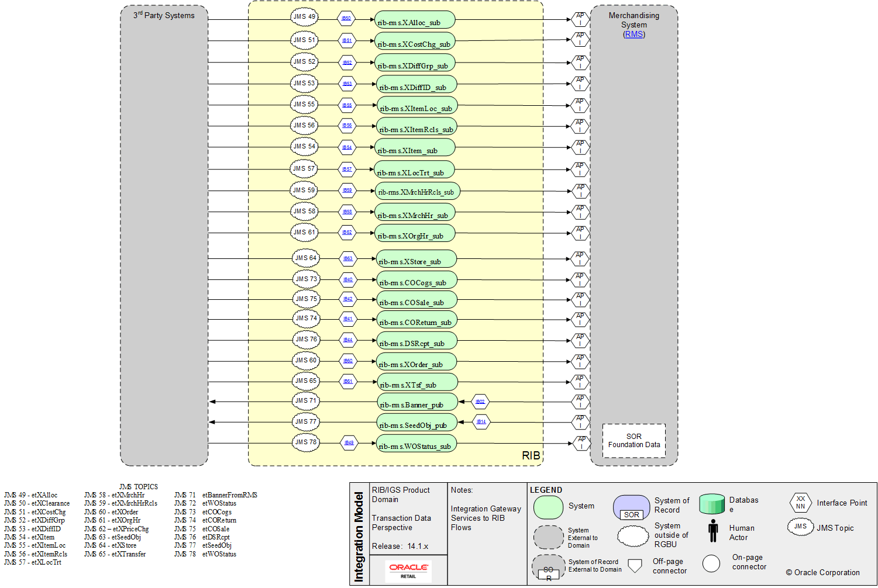Click the green System oval in the legend
The height and width of the screenshot is (588, 878).
pyautogui.click(x=548, y=507)
